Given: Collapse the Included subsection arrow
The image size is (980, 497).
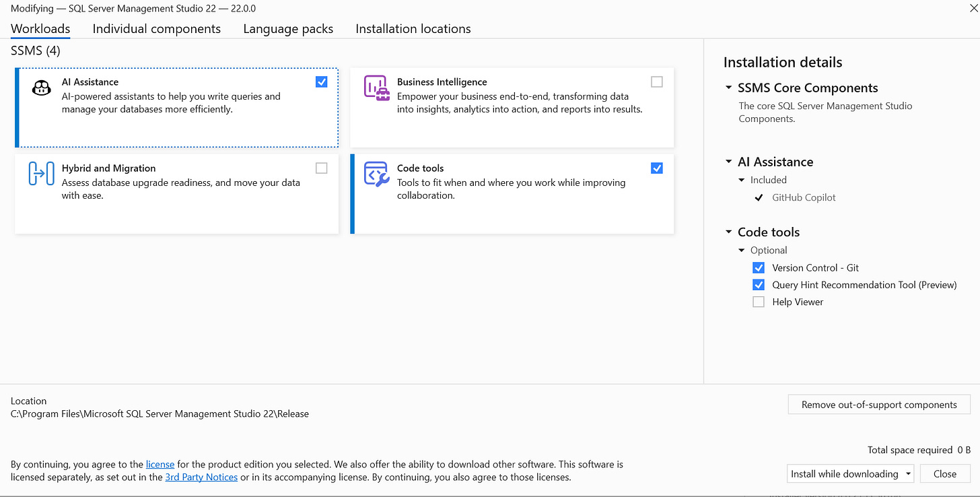Looking at the screenshot, I should [x=742, y=180].
